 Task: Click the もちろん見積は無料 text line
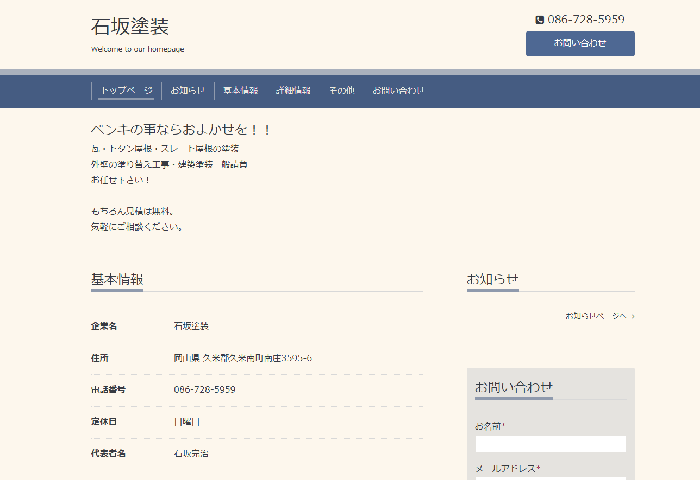pyautogui.click(x=132, y=211)
